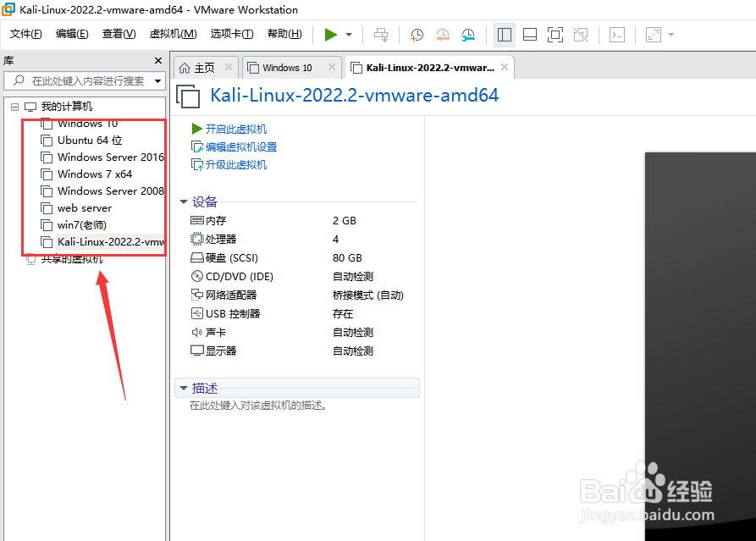Toggle thumbnail bar view icon
This screenshot has height=541, width=756.
coord(530,35)
